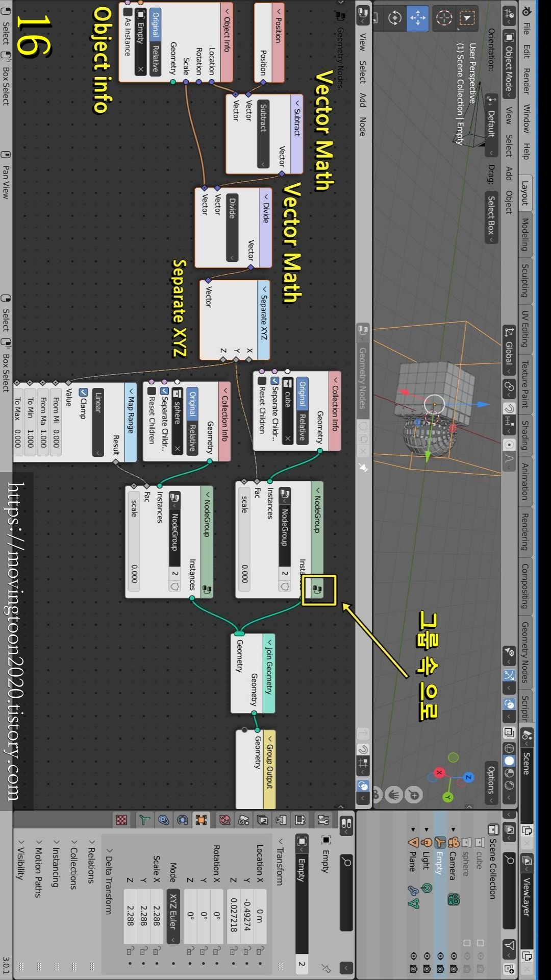Image resolution: width=551 pixels, height=980 pixels.
Task: Toggle Reset Children in sphere Collection Info
Action: (152, 391)
